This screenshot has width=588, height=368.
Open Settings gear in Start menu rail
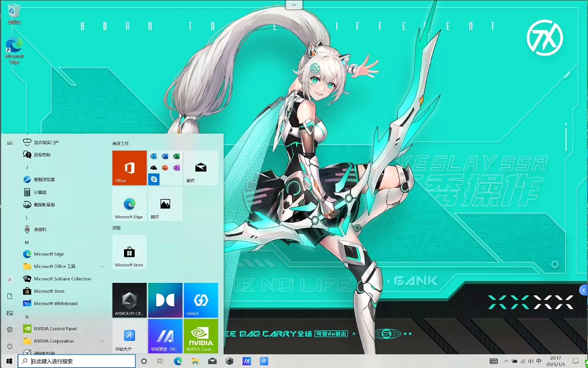pyautogui.click(x=10, y=330)
